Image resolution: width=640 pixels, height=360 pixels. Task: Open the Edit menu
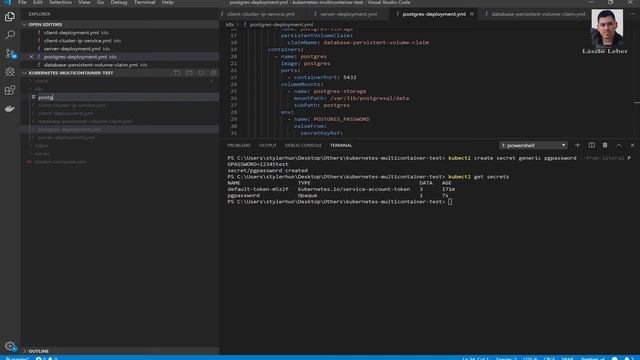(x=38, y=2)
